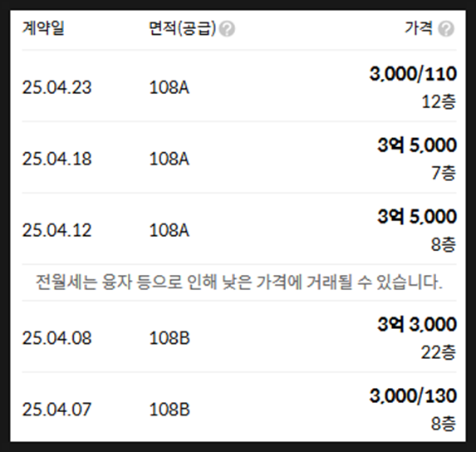Image resolution: width=476 pixels, height=452 pixels.
Task: Select the 25.04.08 transaction row
Action: 239,337
